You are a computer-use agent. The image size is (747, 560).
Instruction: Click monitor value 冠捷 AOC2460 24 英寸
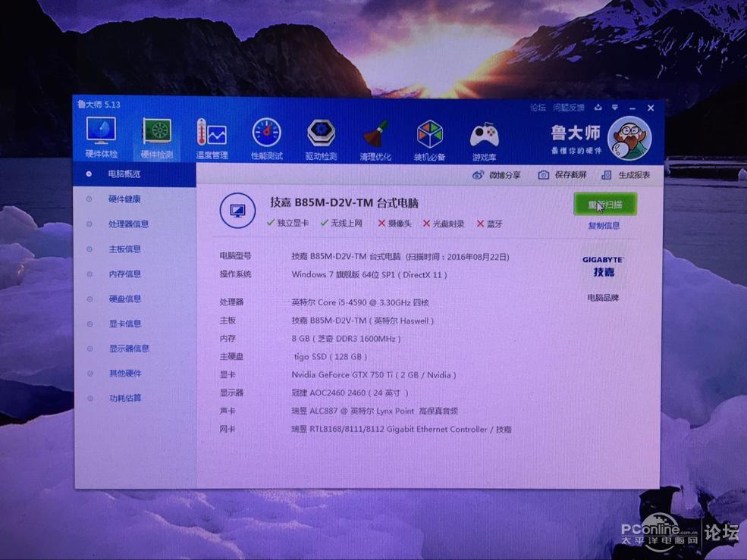point(350,393)
